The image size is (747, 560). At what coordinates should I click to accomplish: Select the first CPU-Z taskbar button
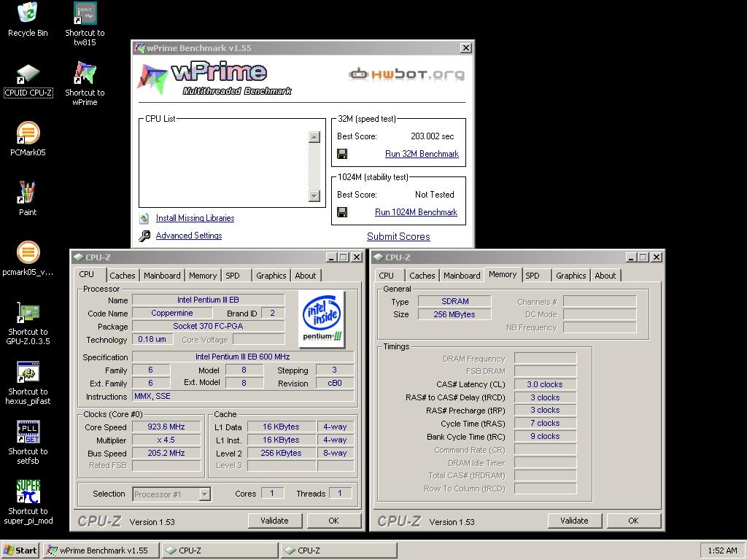[220, 551]
